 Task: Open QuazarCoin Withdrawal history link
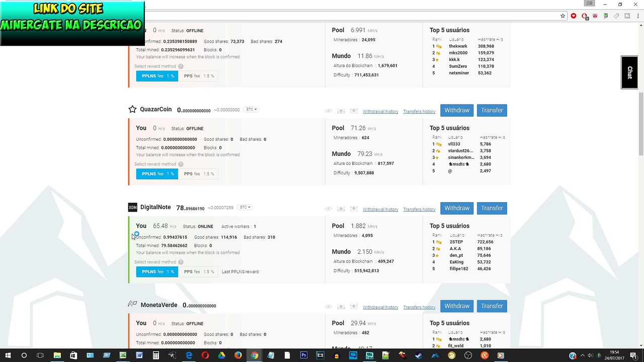point(380,112)
